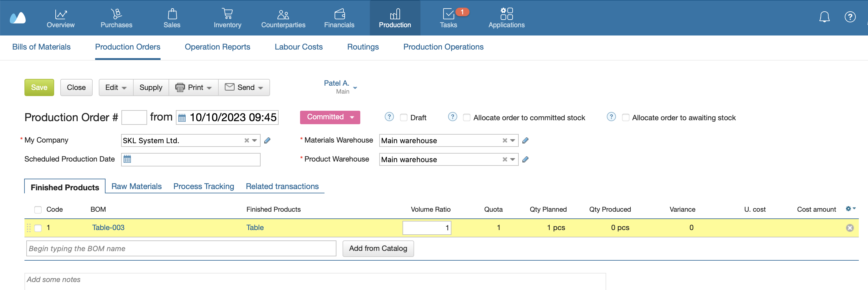Expand Product Warehouse dropdown arrow

coord(513,159)
